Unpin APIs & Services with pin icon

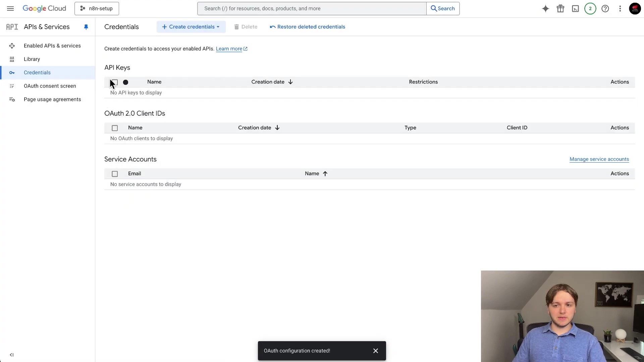pos(86,27)
